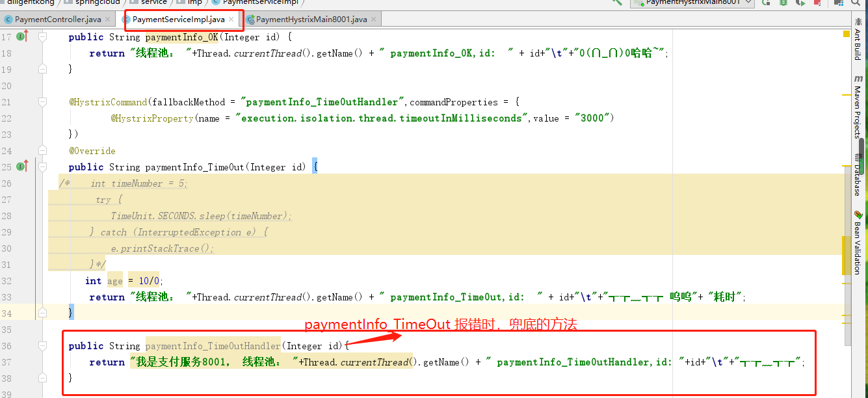The width and height of the screenshot is (868, 398).
Task: Open the Ant Build tool window
Action: [858, 39]
